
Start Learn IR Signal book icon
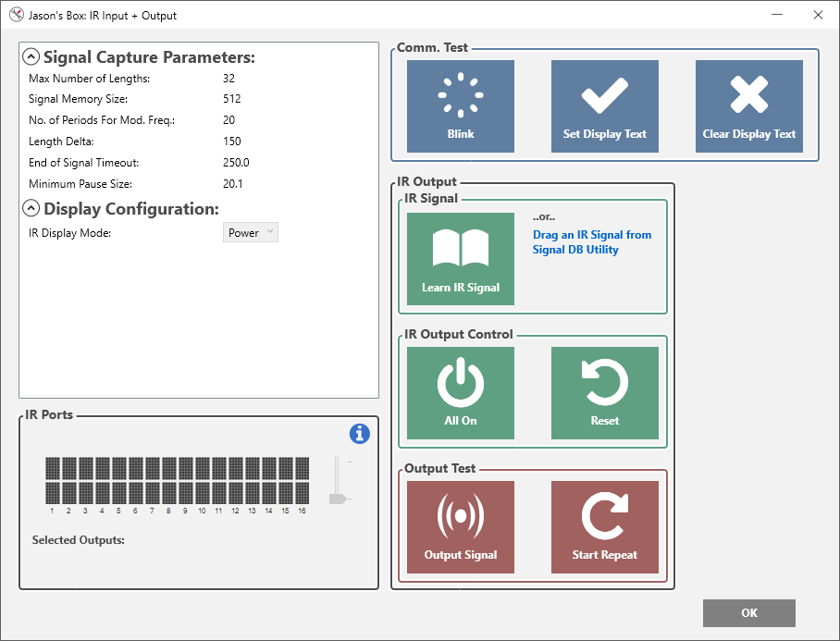coord(460,259)
